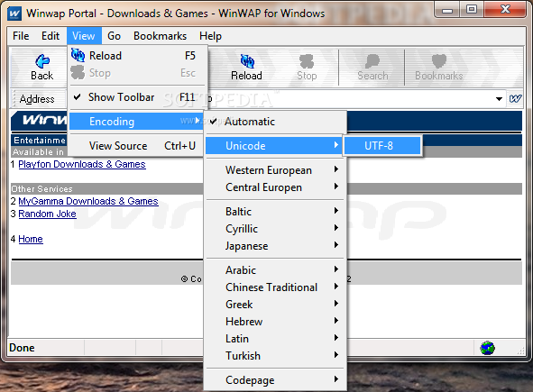Click the WinWAP Go icon beside address bar
533x392 pixels.
click(515, 99)
